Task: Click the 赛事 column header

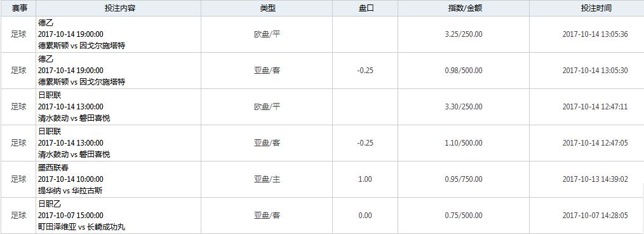Action: (18, 8)
